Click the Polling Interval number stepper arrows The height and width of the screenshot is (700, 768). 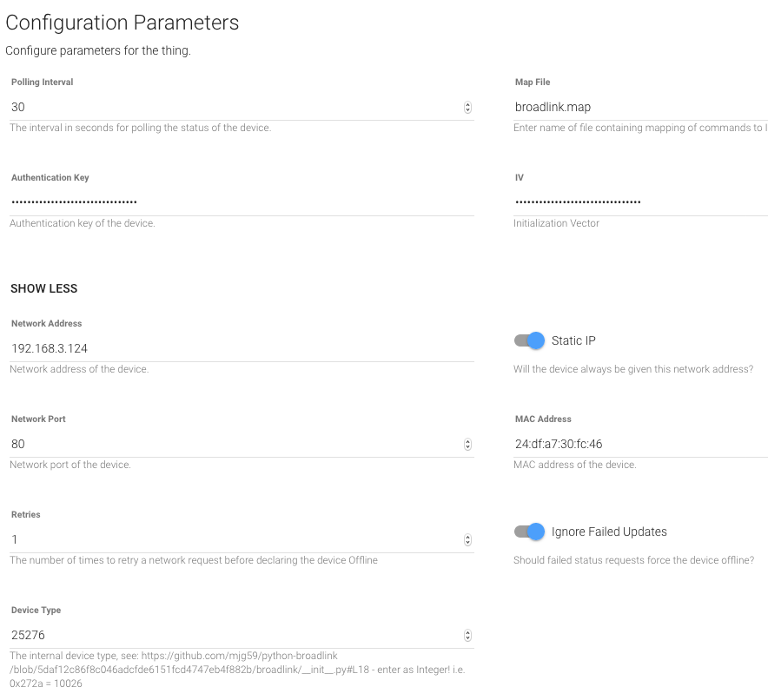coord(467,108)
